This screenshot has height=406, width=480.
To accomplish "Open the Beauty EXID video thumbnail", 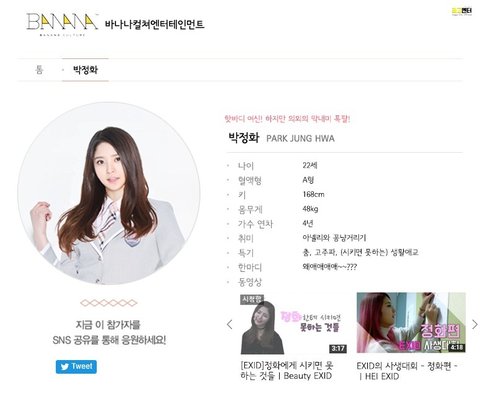I will [294, 324].
